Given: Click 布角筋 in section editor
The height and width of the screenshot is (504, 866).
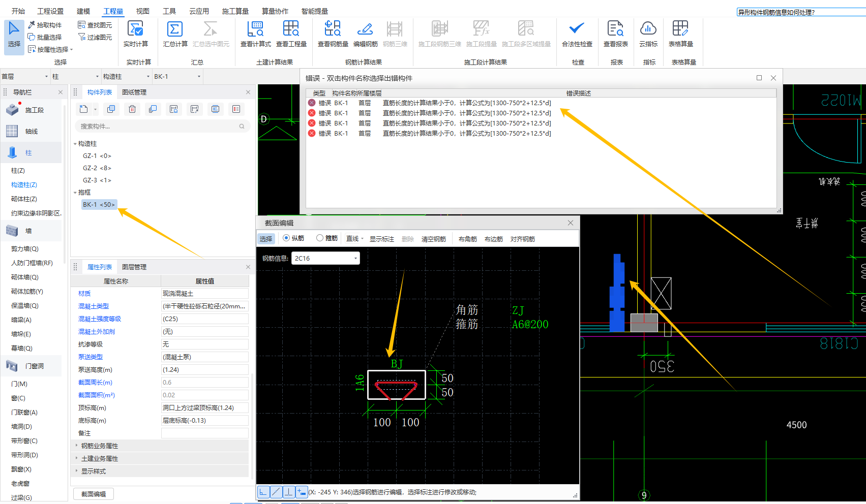Looking at the screenshot, I should pyautogui.click(x=468, y=239).
